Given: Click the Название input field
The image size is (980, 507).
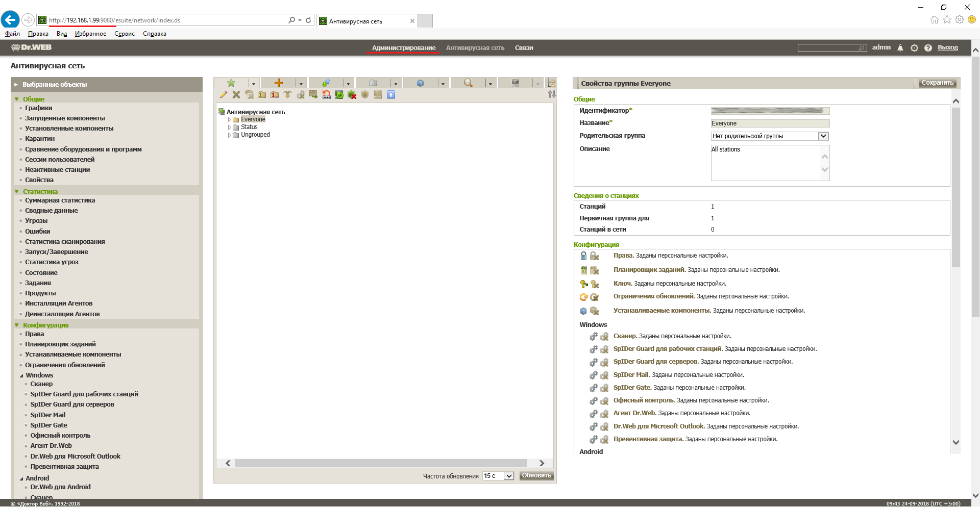Looking at the screenshot, I should click(770, 123).
